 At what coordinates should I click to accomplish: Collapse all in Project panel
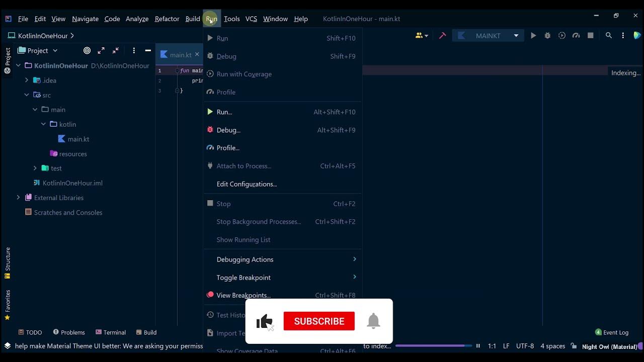115,50
